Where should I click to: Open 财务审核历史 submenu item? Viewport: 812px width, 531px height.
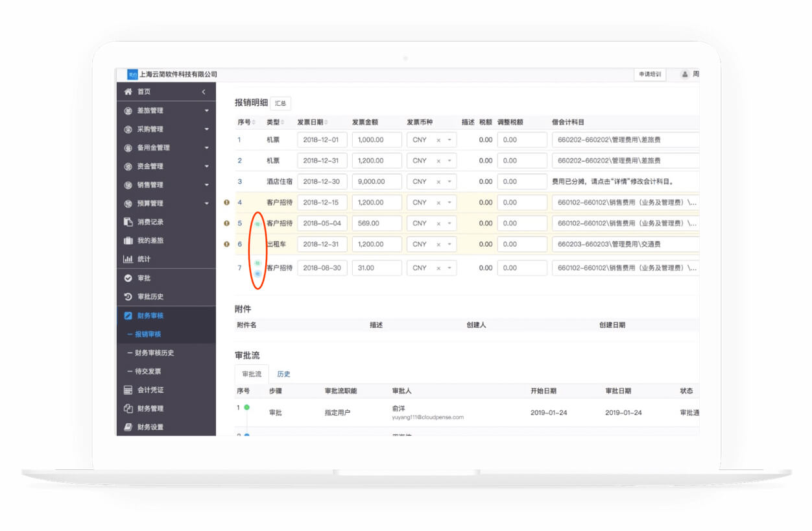[154, 353]
